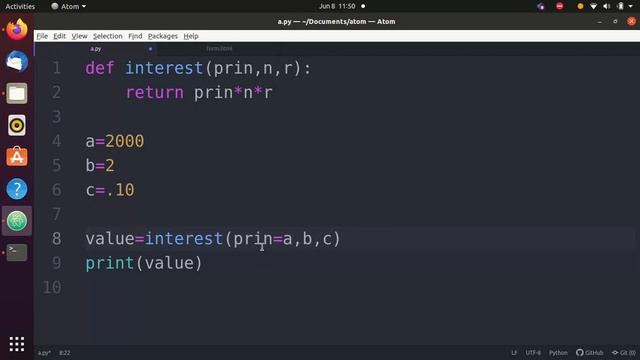
Task: Show Applications grid in the dock
Action: [x=17, y=344]
